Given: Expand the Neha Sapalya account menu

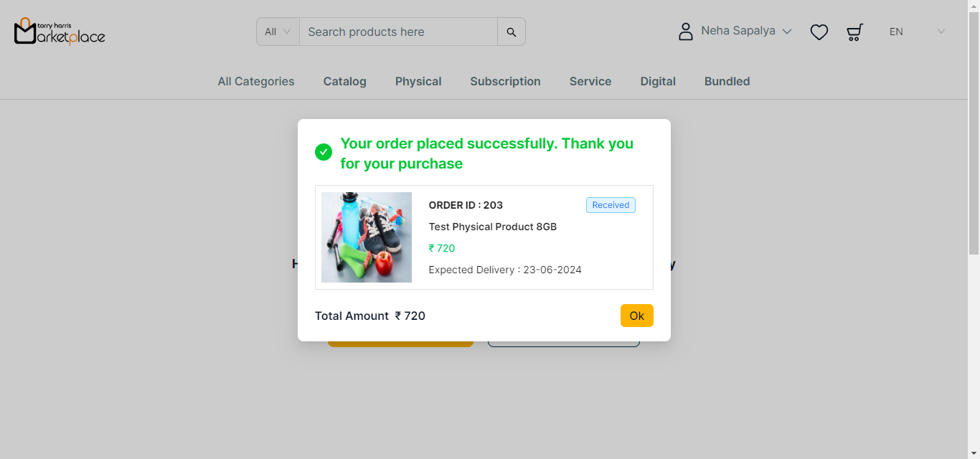Looking at the screenshot, I should pos(746,32).
